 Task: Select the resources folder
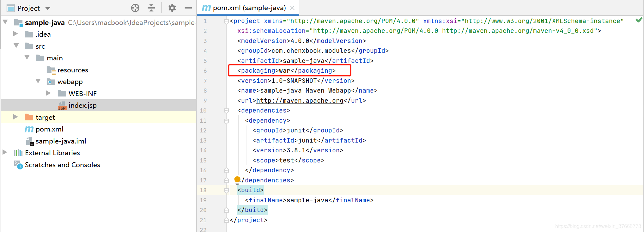pyautogui.click(x=73, y=70)
